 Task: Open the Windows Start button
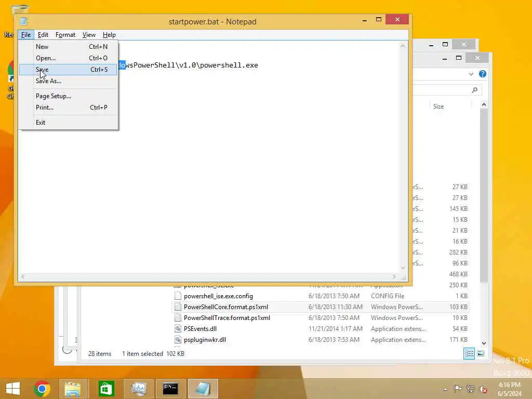(13, 389)
